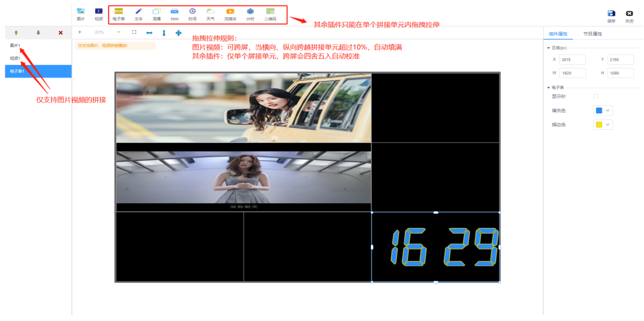The image size is (644, 321).
Task: Switch to the 节目属性 tab
Action: [593, 33]
